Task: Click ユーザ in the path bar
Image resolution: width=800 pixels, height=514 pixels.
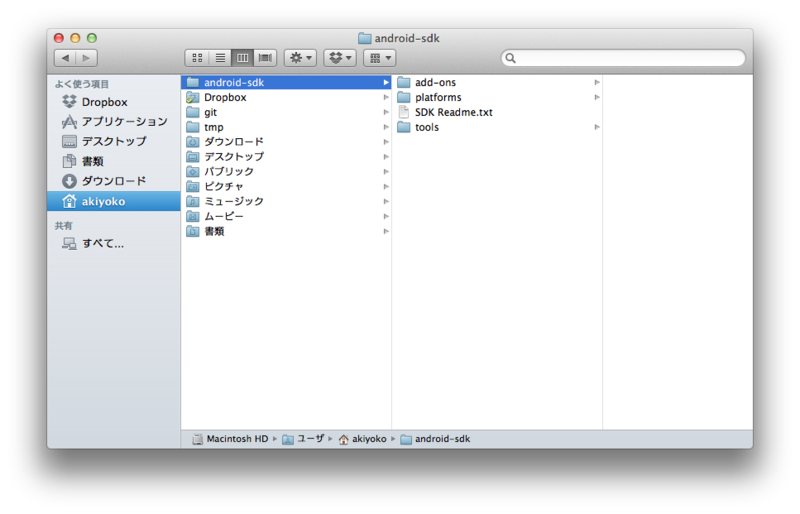Action: [303, 439]
